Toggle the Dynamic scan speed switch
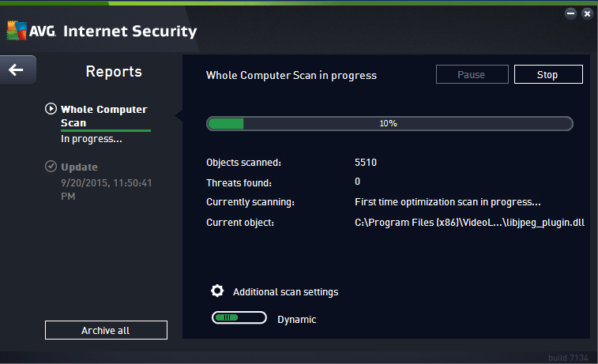Screen dimensions: 598x364 pos(239,317)
